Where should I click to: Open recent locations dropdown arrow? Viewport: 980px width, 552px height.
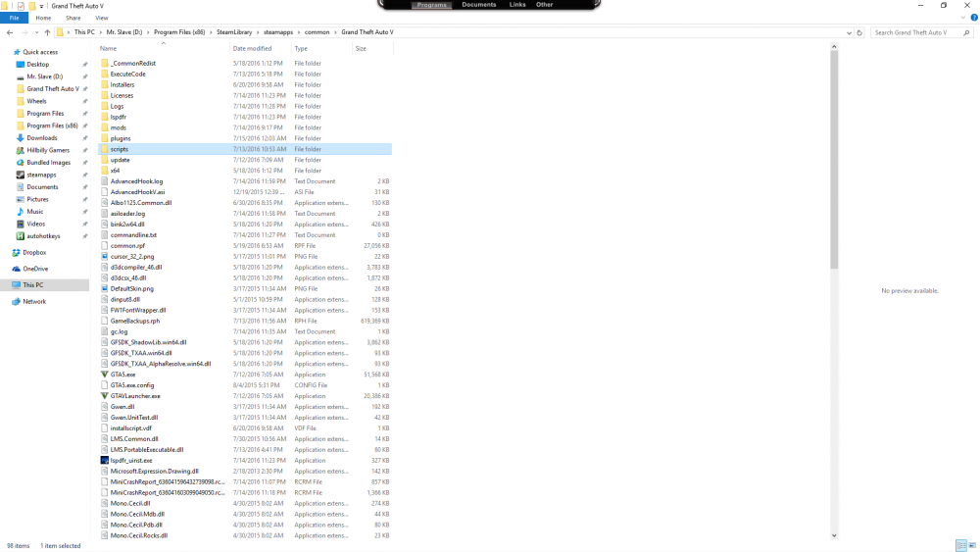pyautogui.click(x=36, y=32)
